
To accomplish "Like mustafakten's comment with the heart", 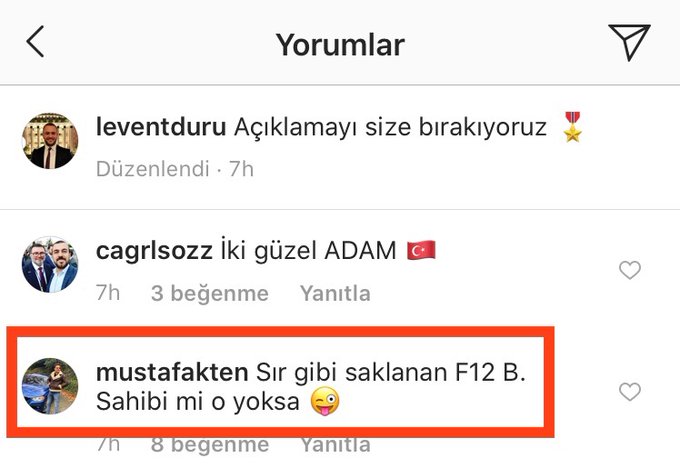I will click(x=630, y=392).
